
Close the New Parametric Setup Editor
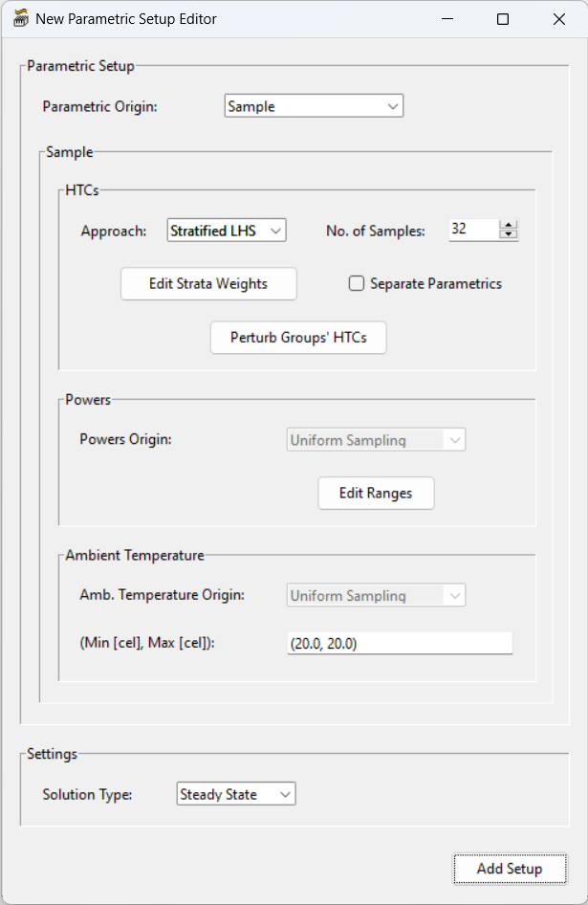point(559,19)
